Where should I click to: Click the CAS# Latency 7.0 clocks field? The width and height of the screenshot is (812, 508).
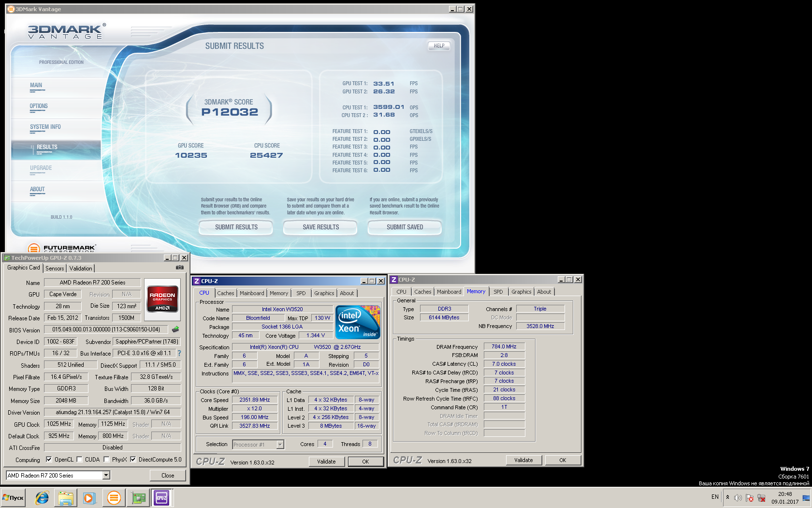click(x=504, y=364)
